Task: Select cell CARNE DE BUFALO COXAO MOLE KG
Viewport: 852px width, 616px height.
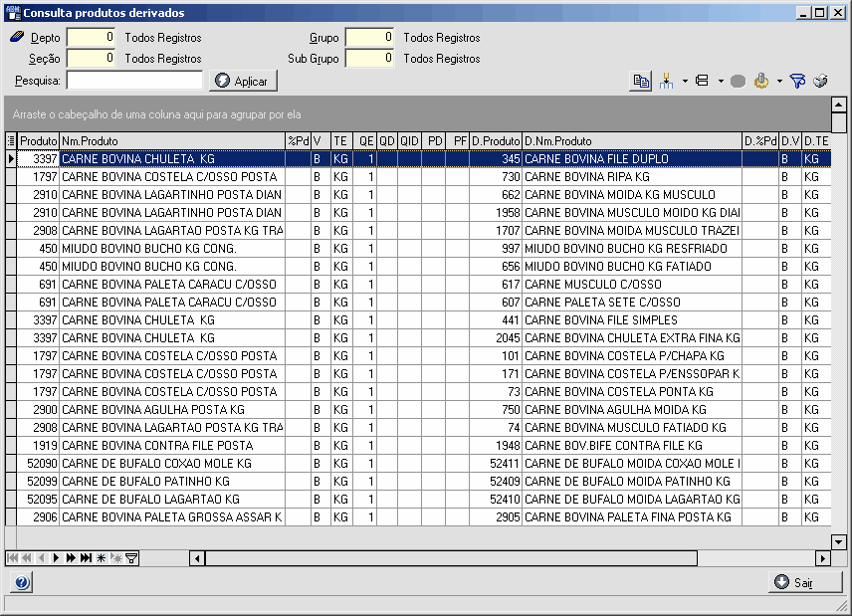Action: click(172, 464)
